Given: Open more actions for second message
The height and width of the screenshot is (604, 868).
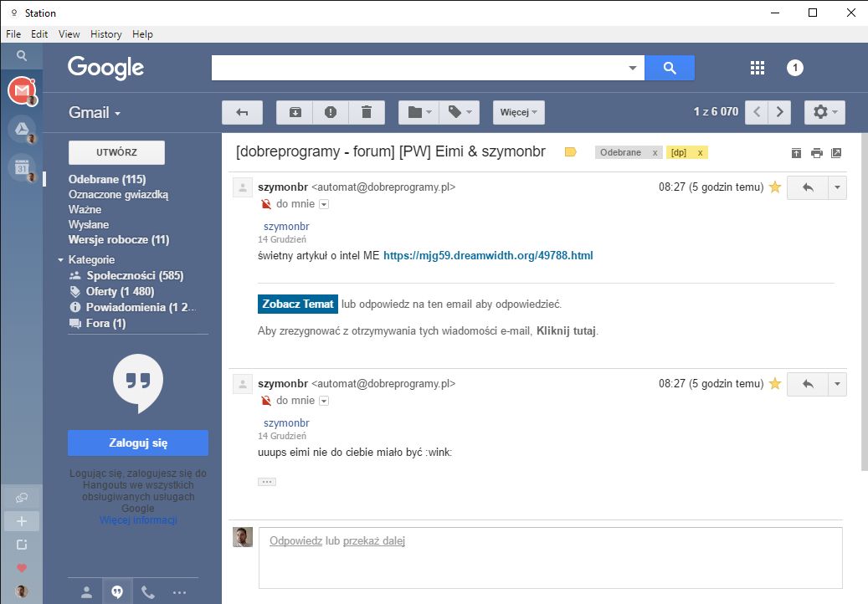Looking at the screenshot, I should (838, 384).
